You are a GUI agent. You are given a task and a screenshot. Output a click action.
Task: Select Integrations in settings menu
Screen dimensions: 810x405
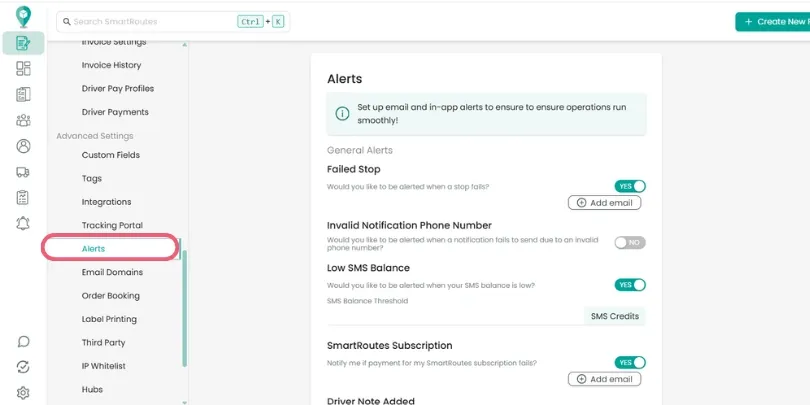[x=106, y=202]
